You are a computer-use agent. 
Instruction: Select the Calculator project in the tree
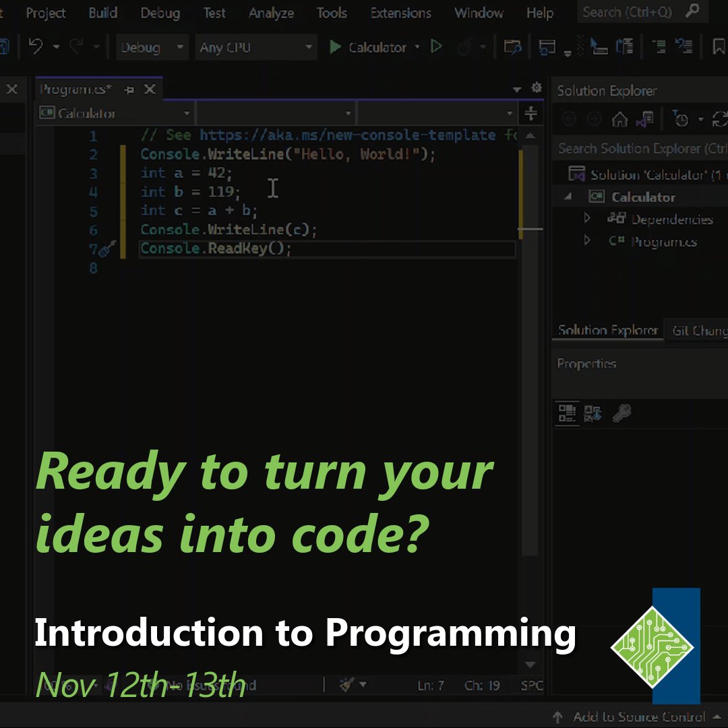(x=643, y=198)
